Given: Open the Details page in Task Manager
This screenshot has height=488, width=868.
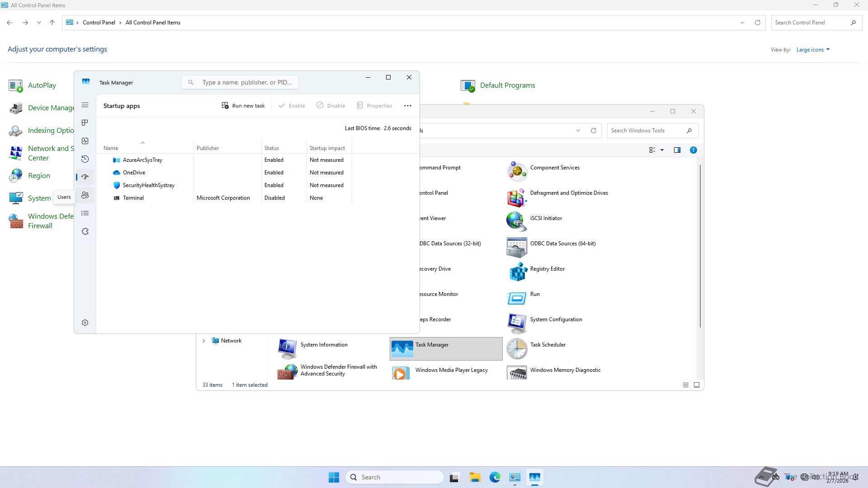Looking at the screenshot, I should point(85,213).
